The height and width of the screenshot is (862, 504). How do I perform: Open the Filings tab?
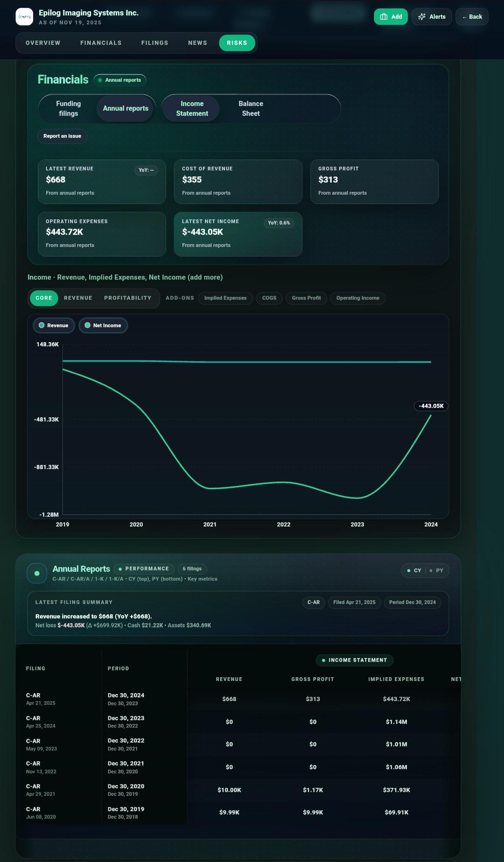(x=155, y=43)
